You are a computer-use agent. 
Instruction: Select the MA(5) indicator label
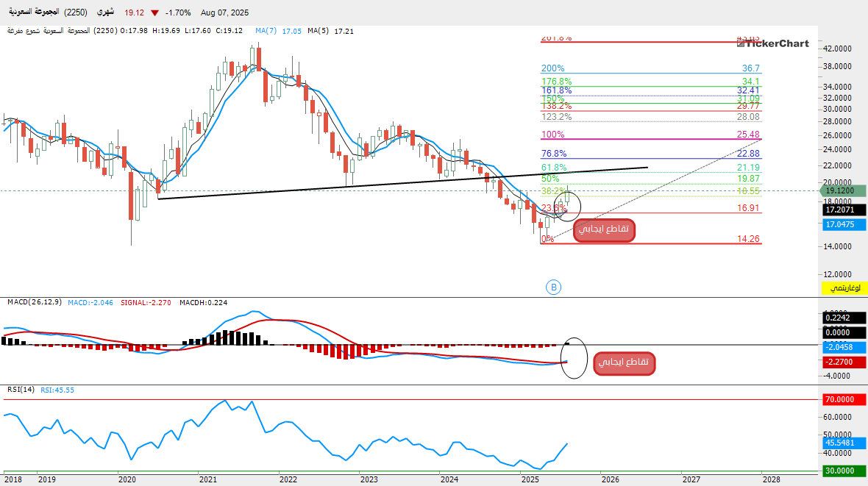pos(318,31)
